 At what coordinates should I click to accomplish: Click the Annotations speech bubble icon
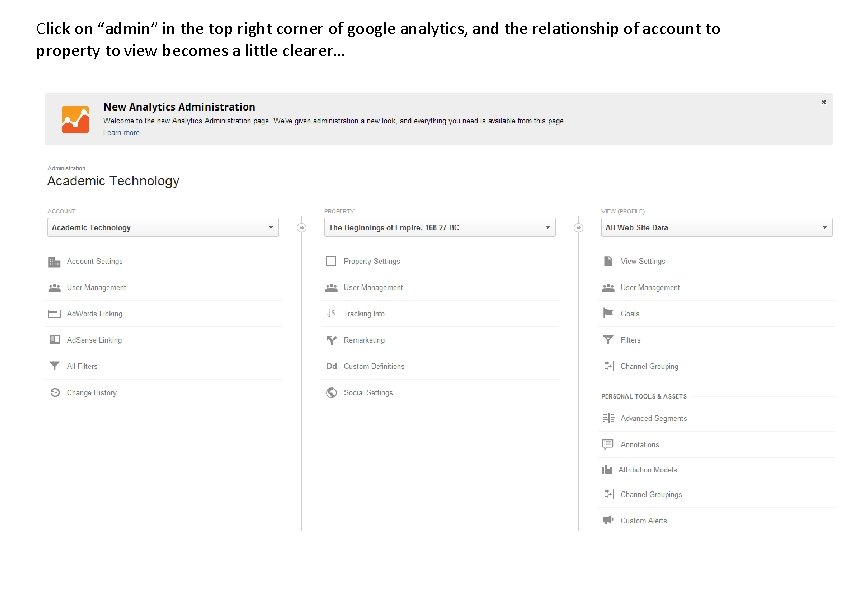pyautogui.click(x=608, y=445)
